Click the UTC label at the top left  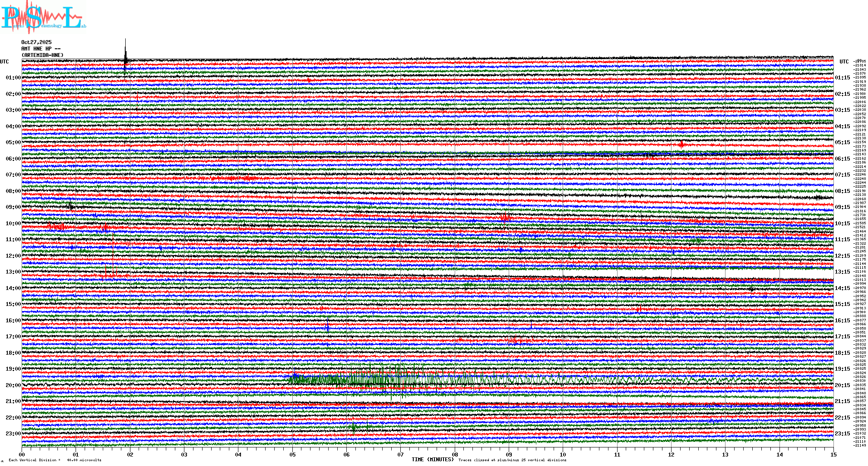point(4,62)
